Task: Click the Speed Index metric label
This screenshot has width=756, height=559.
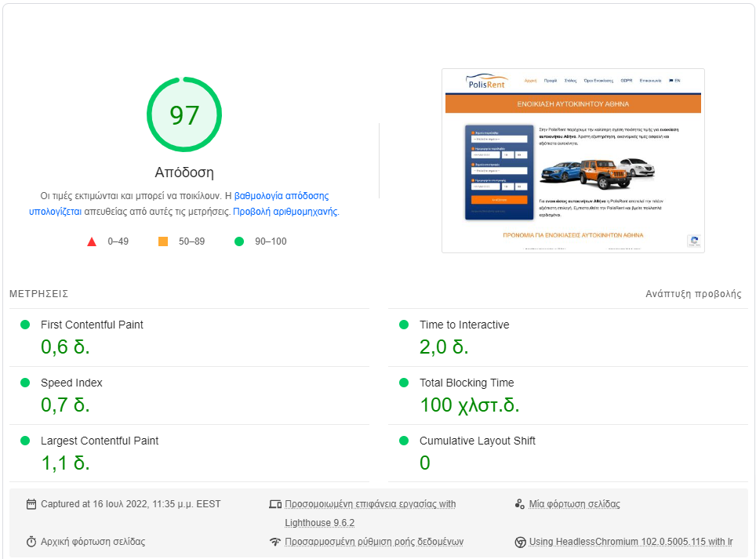Action: click(72, 383)
